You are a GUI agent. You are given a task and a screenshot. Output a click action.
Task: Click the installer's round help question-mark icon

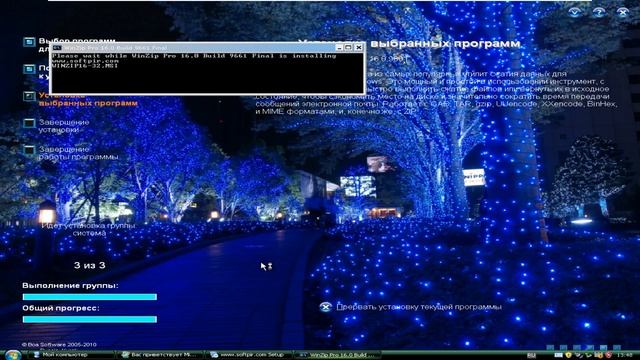click(x=598, y=12)
